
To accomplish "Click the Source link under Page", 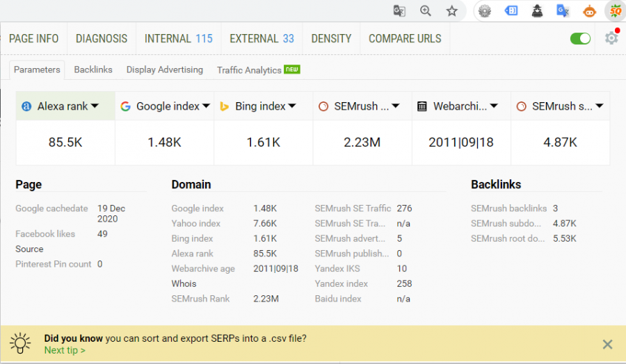I will pyautogui.click(x=29, y=249).
